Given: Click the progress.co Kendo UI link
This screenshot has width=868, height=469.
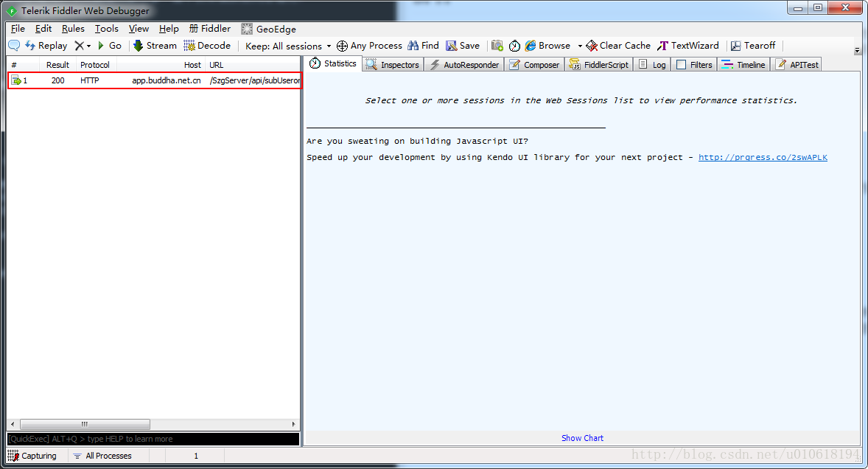Looking at the screenshot, I should 763,157.
